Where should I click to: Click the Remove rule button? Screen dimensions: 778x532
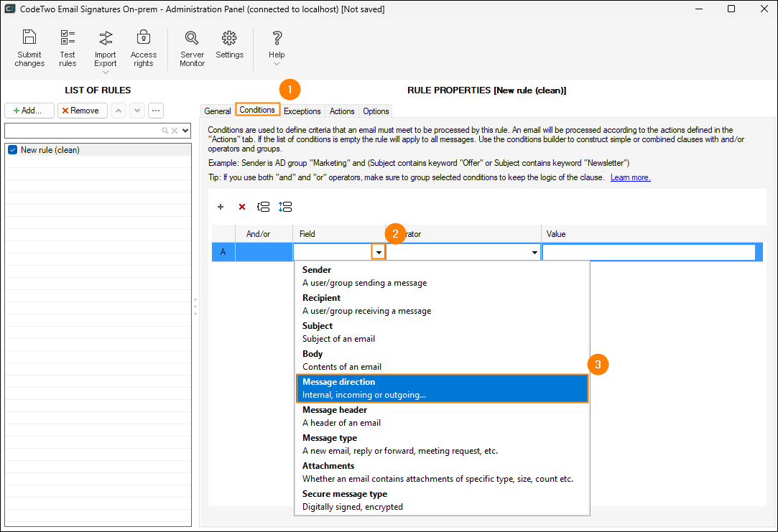click(83, 111)
